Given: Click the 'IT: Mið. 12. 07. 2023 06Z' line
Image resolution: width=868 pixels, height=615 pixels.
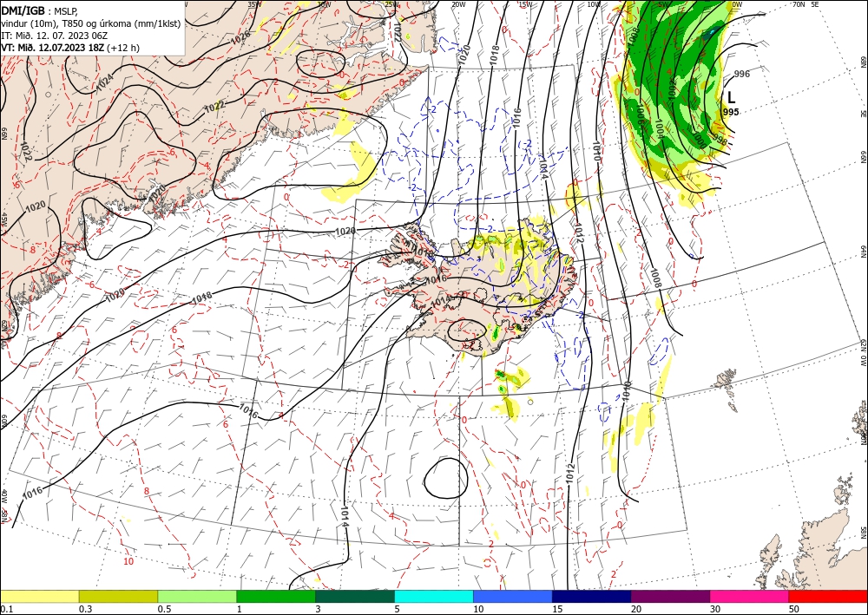Looking at the screenshot, I should 54,36.
